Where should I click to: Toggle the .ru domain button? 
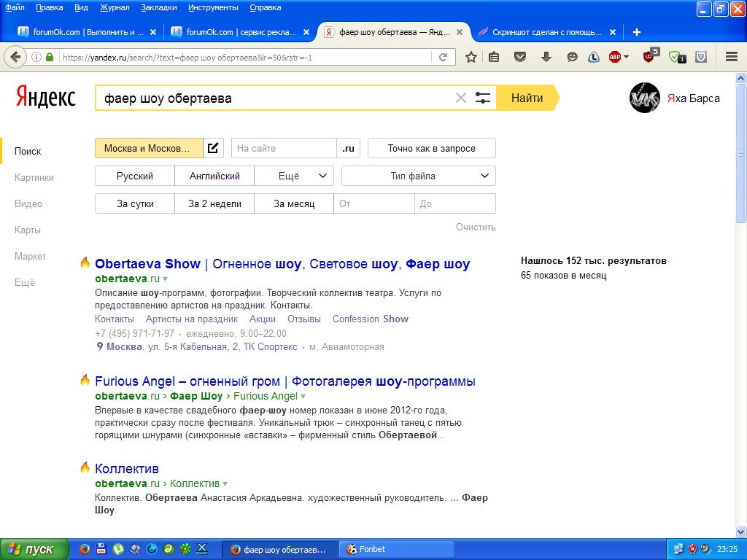point(348,148)
